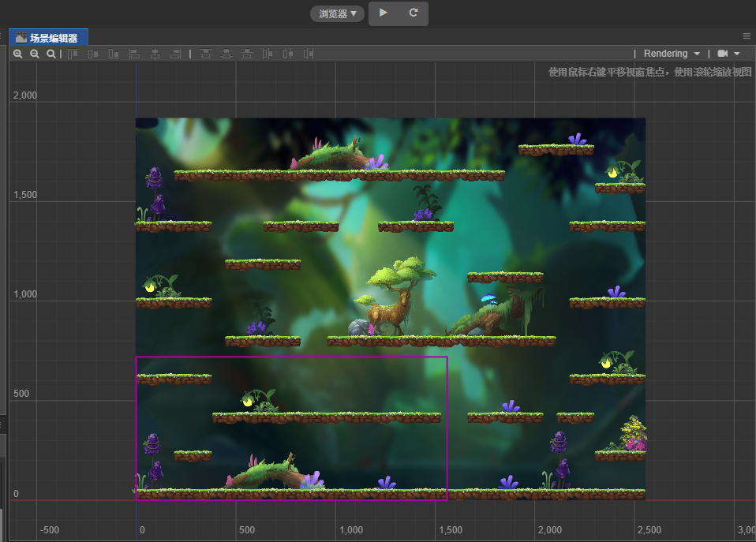Click the align vertical centers icon
This screenshot has height=542, width=756.
(x=93, y=54)
